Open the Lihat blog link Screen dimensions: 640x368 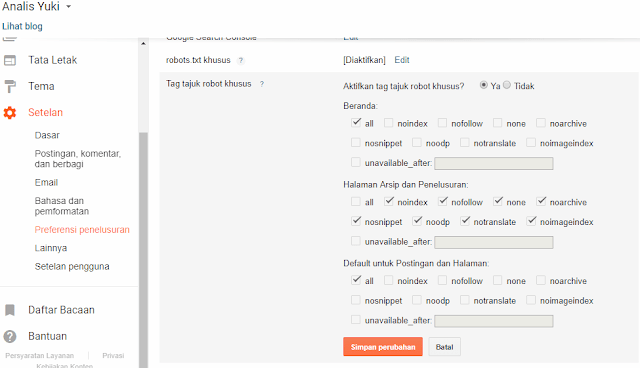[22, 26]
